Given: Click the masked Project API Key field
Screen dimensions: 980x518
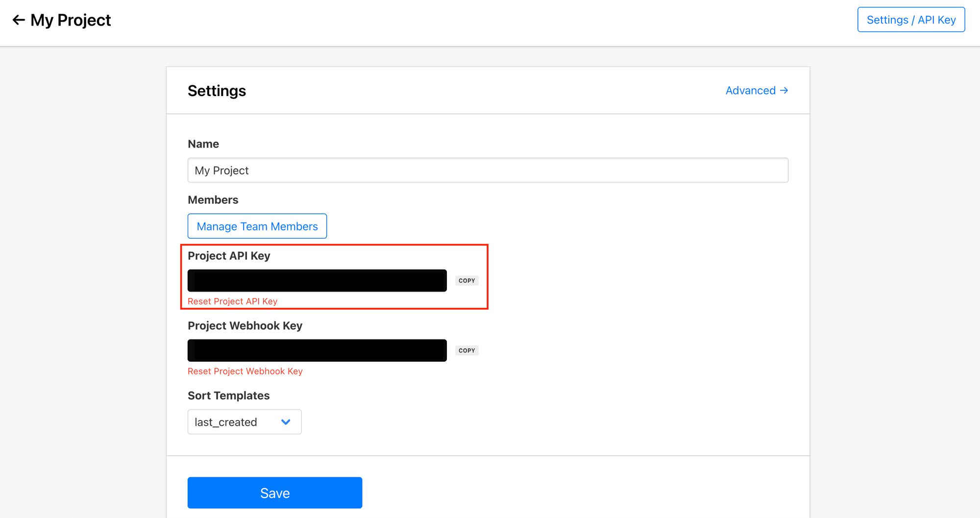Looking at the screenshot, I should point(317,281).
